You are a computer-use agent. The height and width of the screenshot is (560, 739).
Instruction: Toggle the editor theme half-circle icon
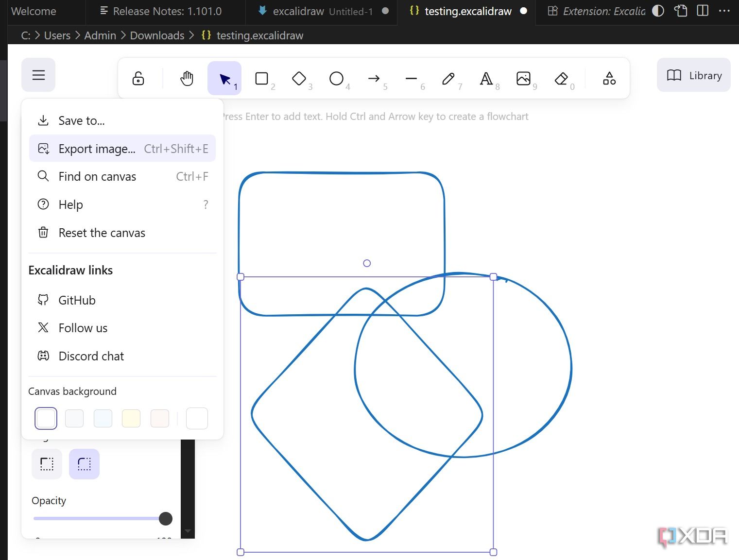coord(658,11)
